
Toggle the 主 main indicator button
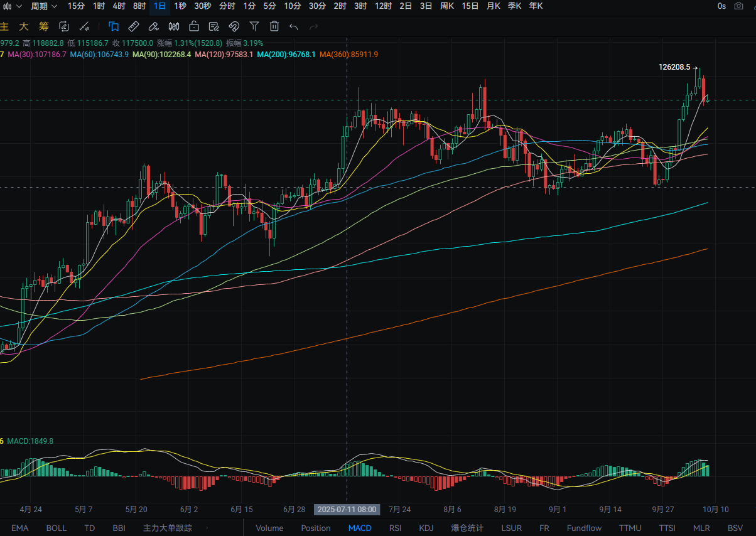point(5,26)
